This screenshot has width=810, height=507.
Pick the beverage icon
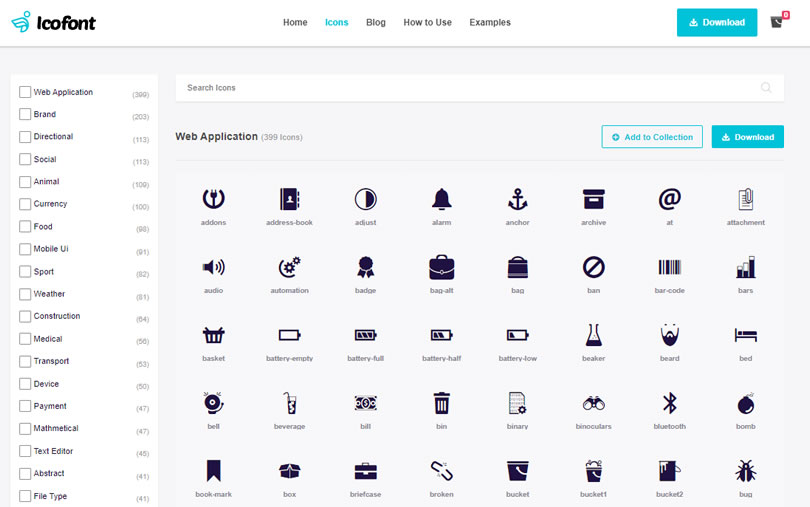289,403
